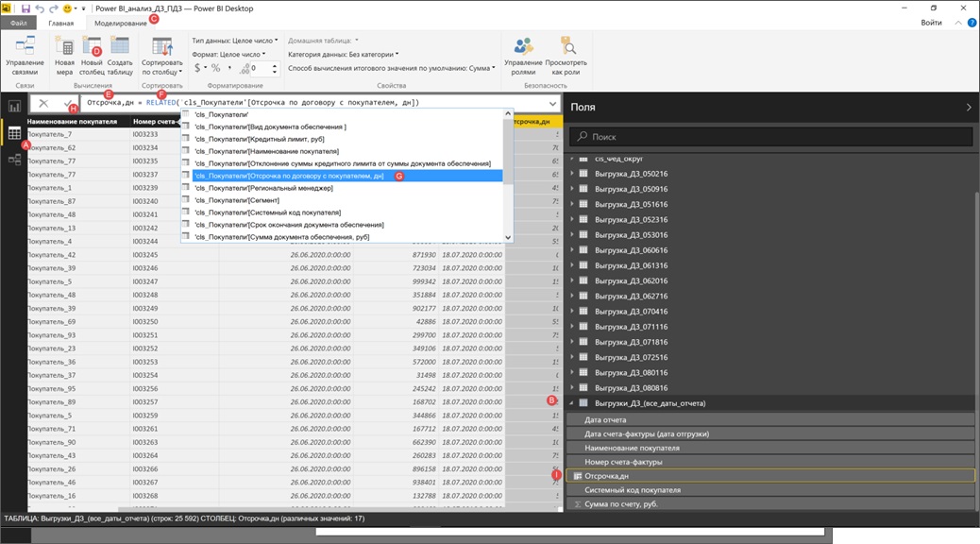Select the Моделирование ribbon tab
The height and width of the screenshot is (544, 980).
point(121,23)
